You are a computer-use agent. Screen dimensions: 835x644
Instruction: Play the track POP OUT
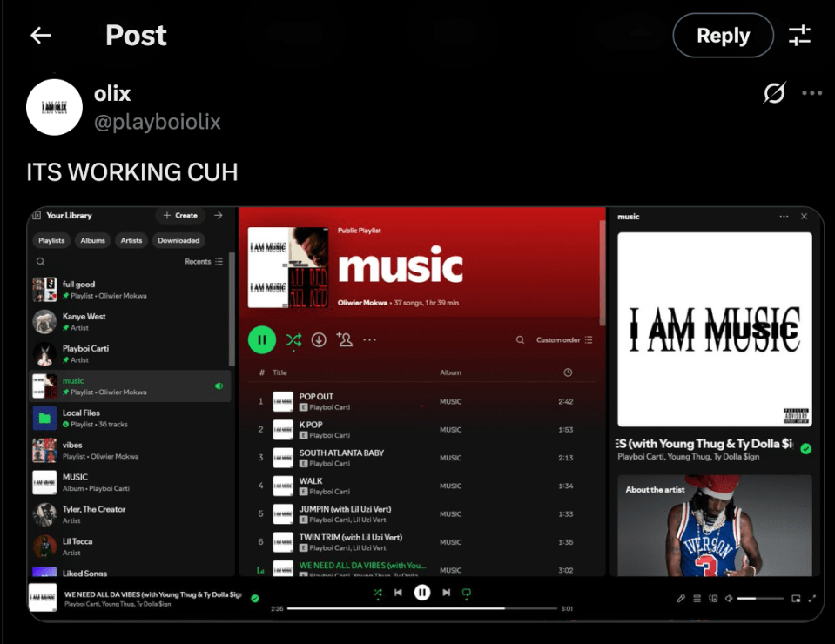pyautogui.click(x=422, y=401)
